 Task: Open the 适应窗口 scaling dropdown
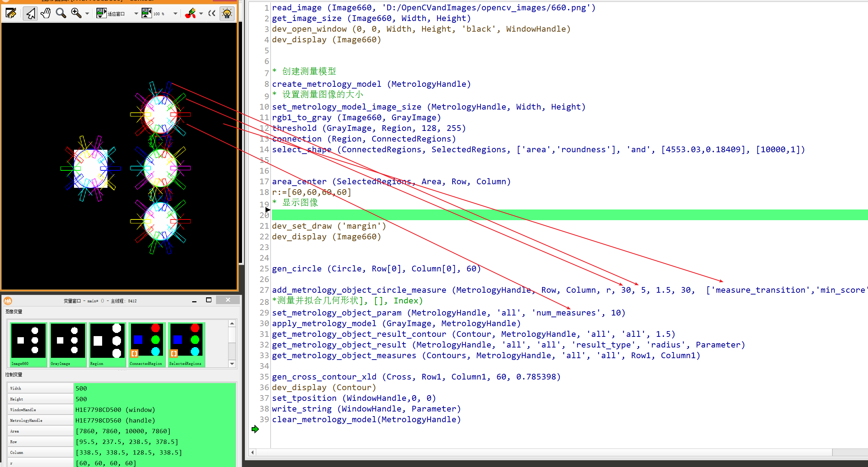click(136, 13)
